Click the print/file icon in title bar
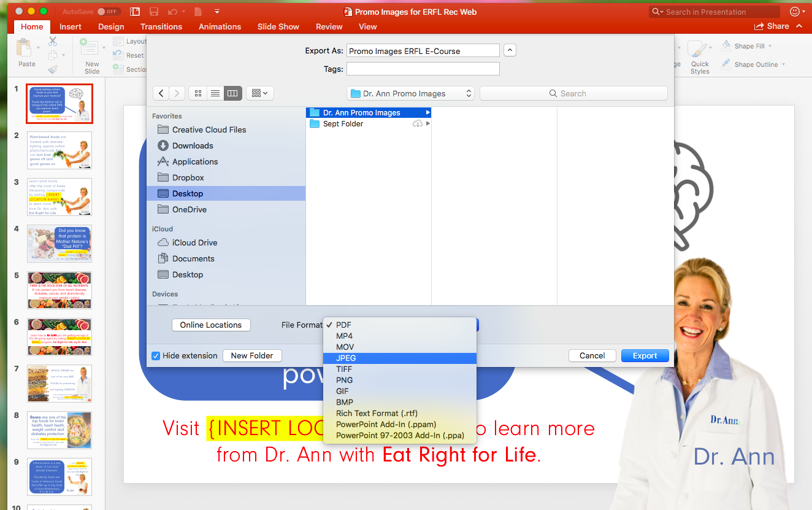This screenshot has height=510, width=812. 197,12
